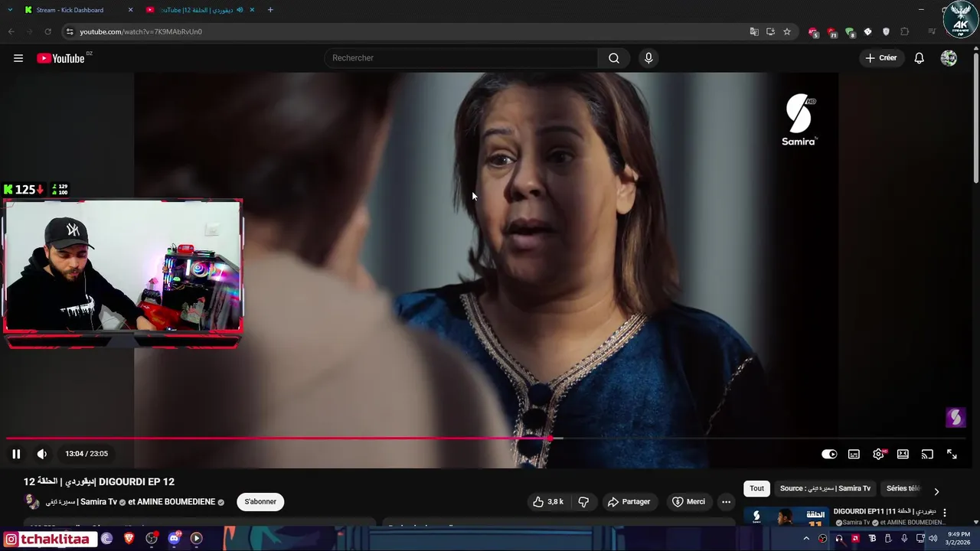Viewport: 980px width, 551px height.
Task: Open the extension with badge 71
Action: pos(831,32)
